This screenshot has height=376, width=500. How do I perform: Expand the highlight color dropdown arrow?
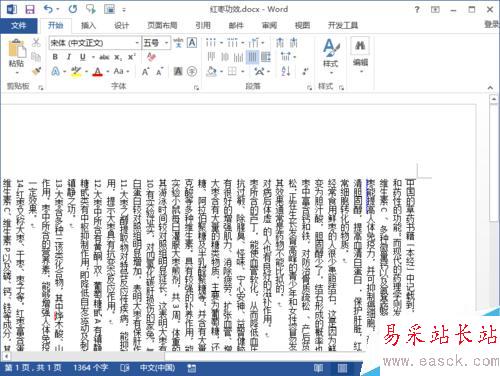86,71
